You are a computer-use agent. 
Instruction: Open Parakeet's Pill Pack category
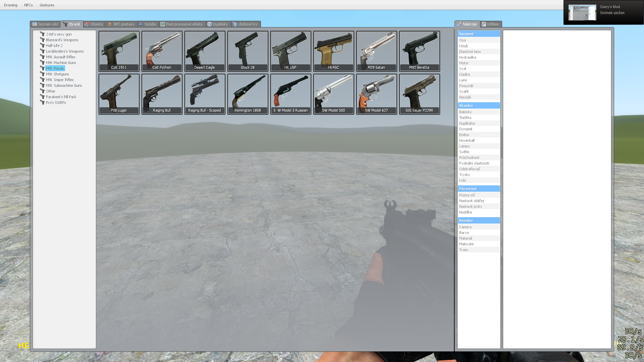[x=61, y=97]
